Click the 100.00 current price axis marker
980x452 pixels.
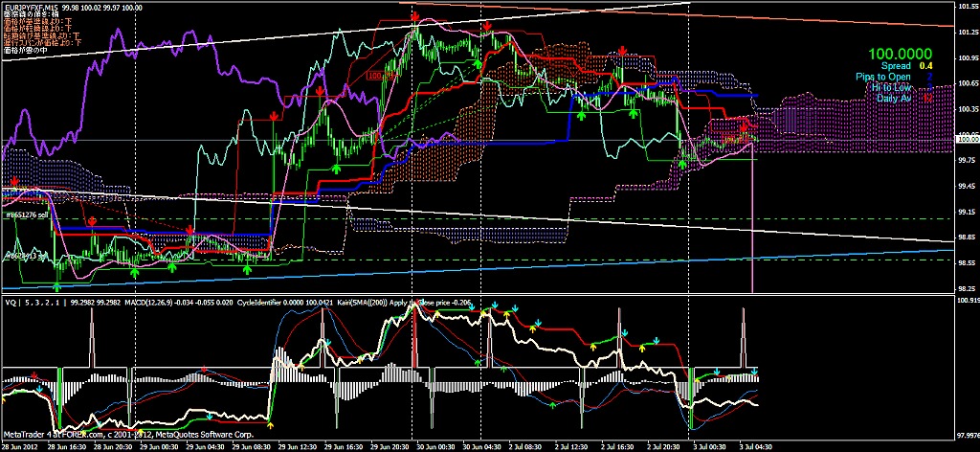(x=967, y=140)
